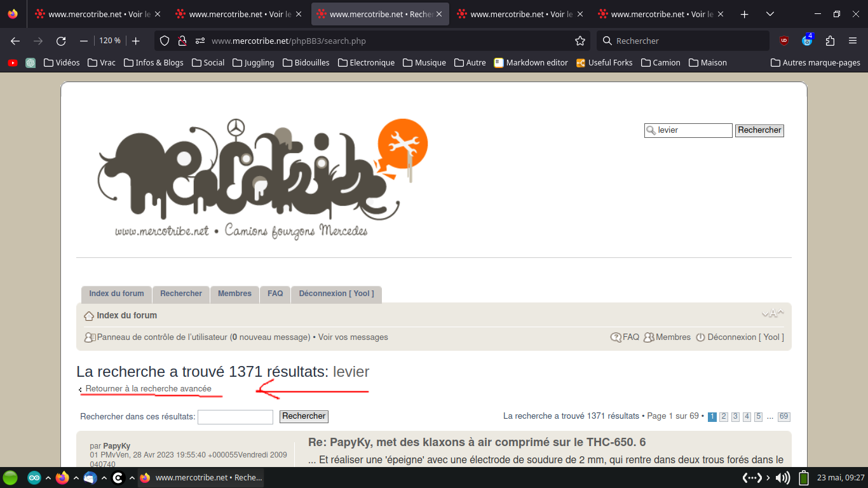868x488 pixels.
Task: Switch to the first mercotribe tab
Action: (98, 14)
